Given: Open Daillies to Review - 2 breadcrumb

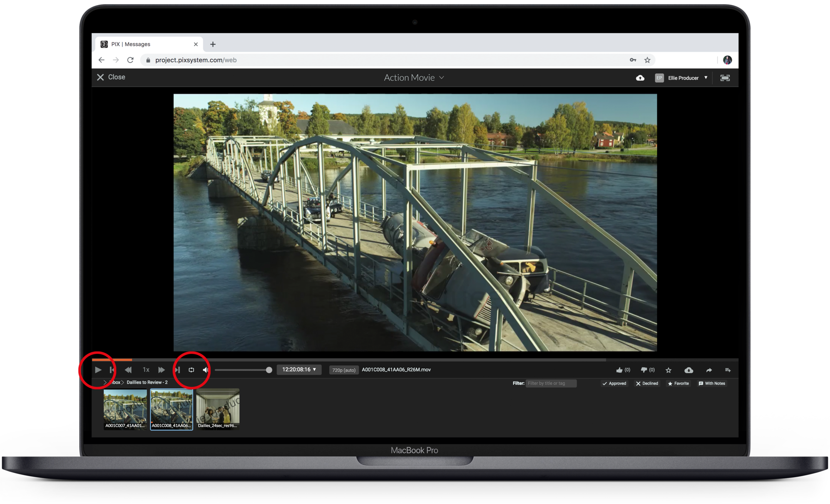Looking at the screenshot, I should pos(147,382).
